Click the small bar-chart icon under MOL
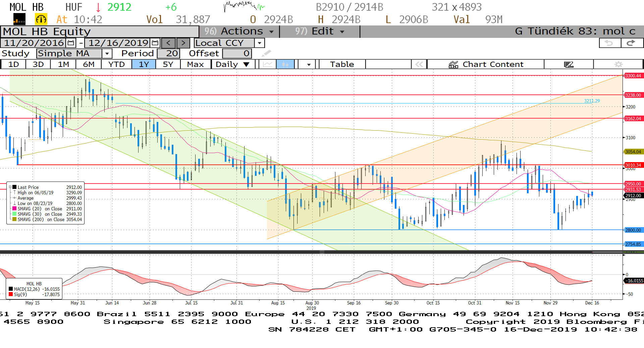This screenshot has height=348, width=644. coord(19,19)
